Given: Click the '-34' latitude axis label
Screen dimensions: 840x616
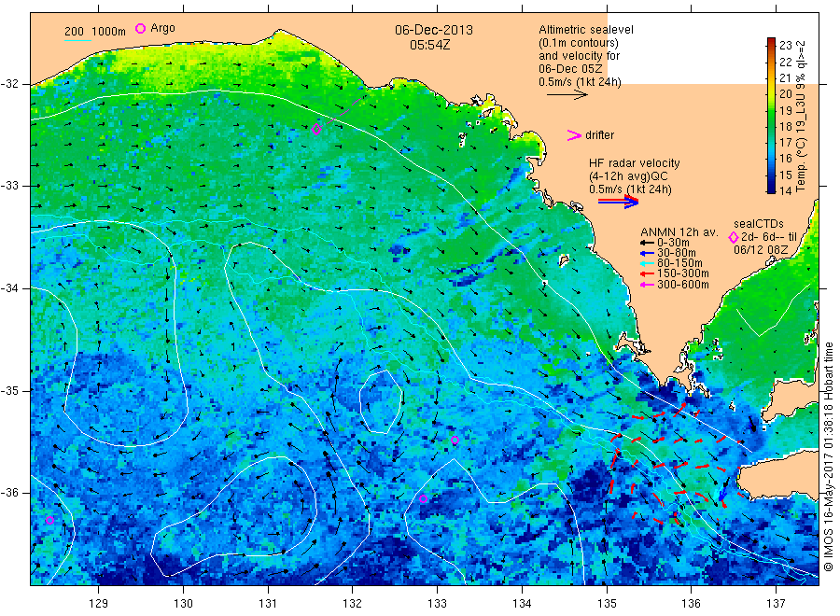Looking at the screenshot, I should pyautogui.click(x=9, y=288).
